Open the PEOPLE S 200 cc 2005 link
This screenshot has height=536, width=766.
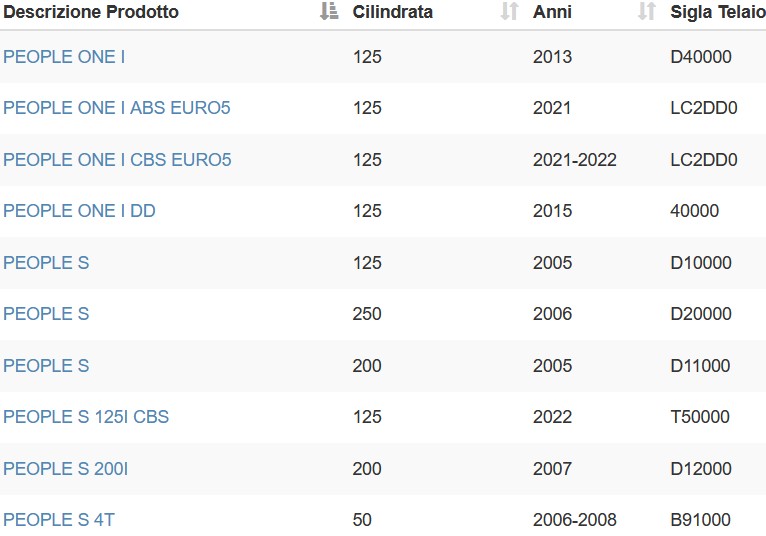(46, 365)
